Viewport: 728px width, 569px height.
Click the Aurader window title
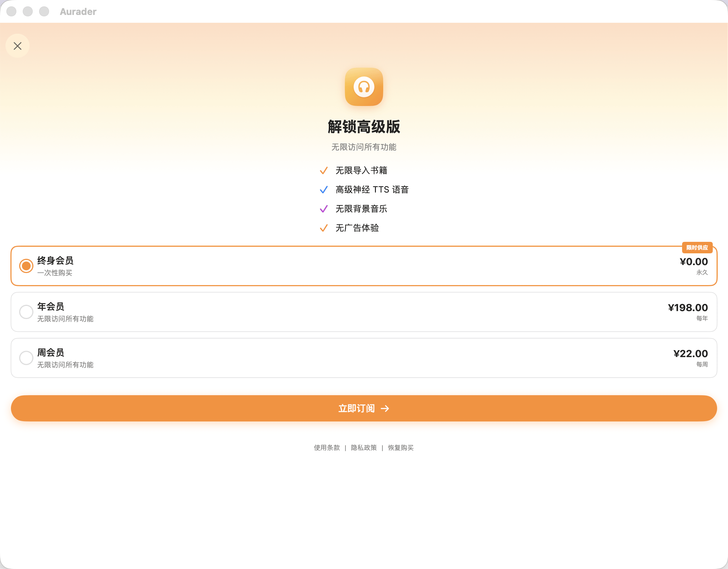(x=78, y=12)
